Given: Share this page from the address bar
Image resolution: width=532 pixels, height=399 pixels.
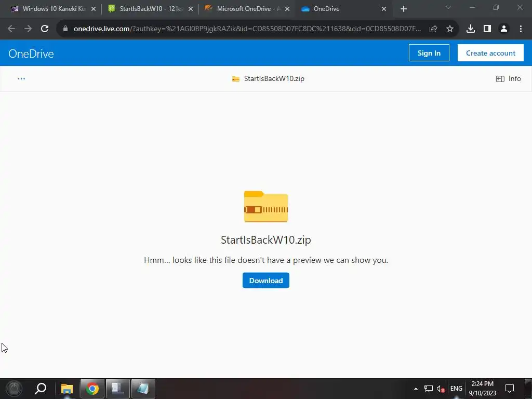Looking at the screenshot, I should (x=433, y=29).
